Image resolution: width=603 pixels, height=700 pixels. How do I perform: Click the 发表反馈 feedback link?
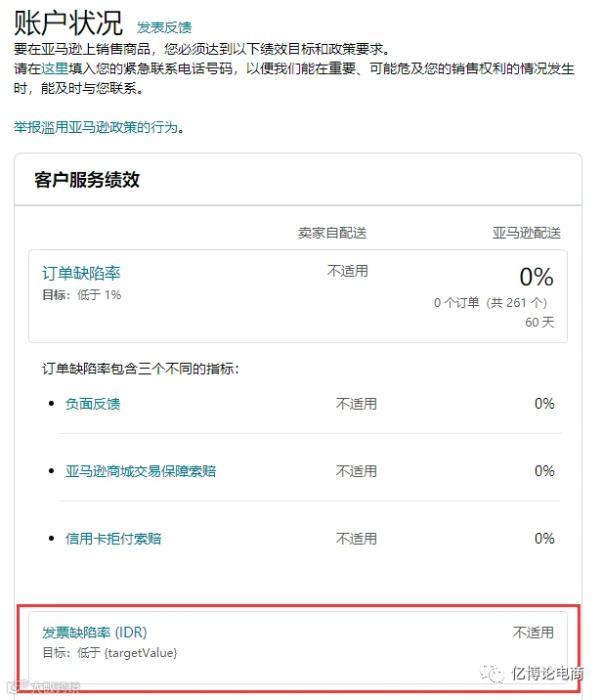click(164, 27)
